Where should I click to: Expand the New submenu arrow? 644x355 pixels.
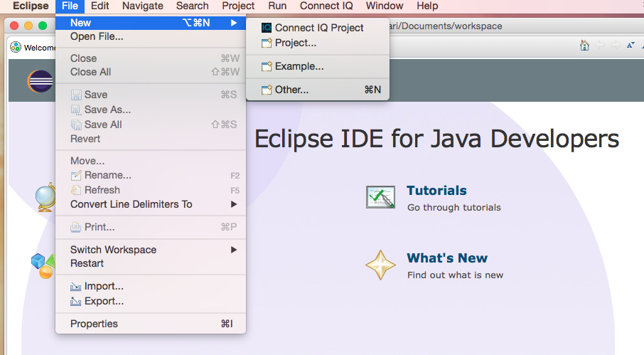coord(234,23)
